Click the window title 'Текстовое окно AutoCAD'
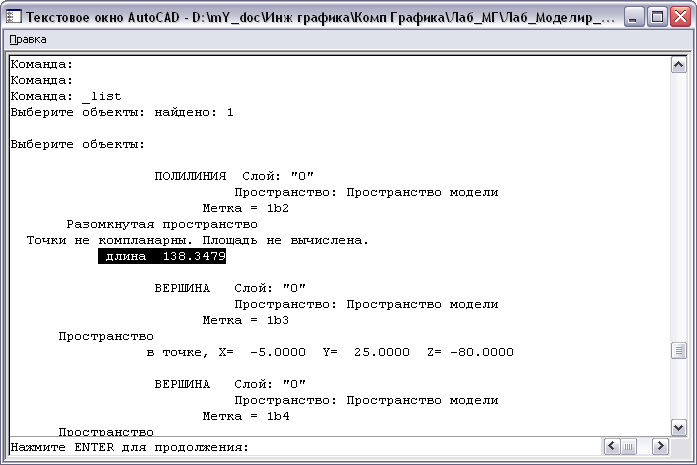 coord(103,17)
